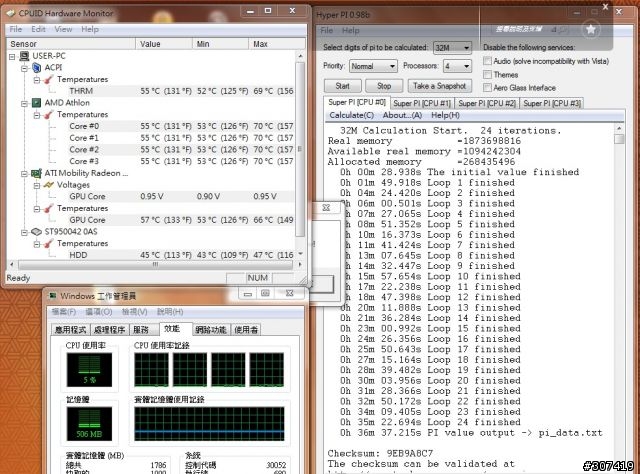Click Hardware Monitor scroll-down arrow
This screenshot has width=640, height=474.
300,254
